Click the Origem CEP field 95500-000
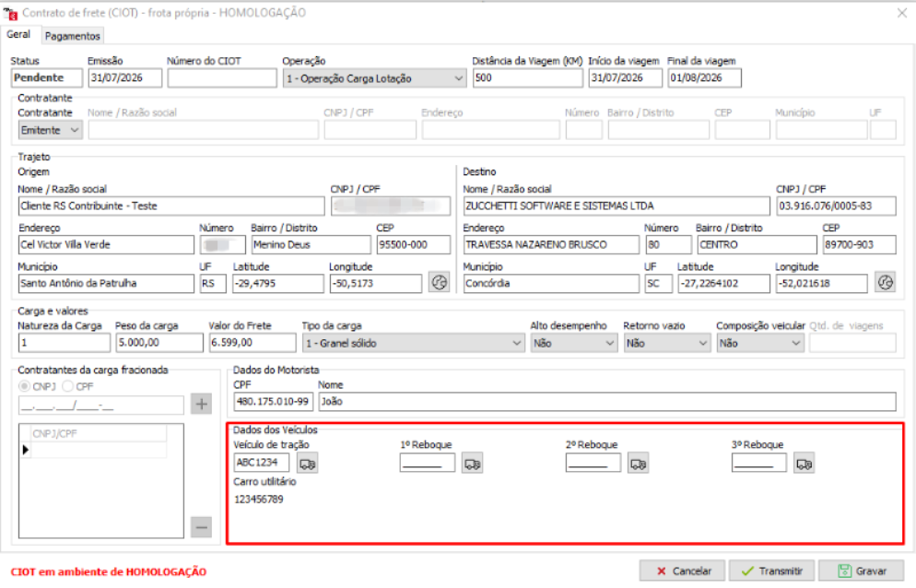This screenshot has height=588, width=916. (x=414, y=244)
